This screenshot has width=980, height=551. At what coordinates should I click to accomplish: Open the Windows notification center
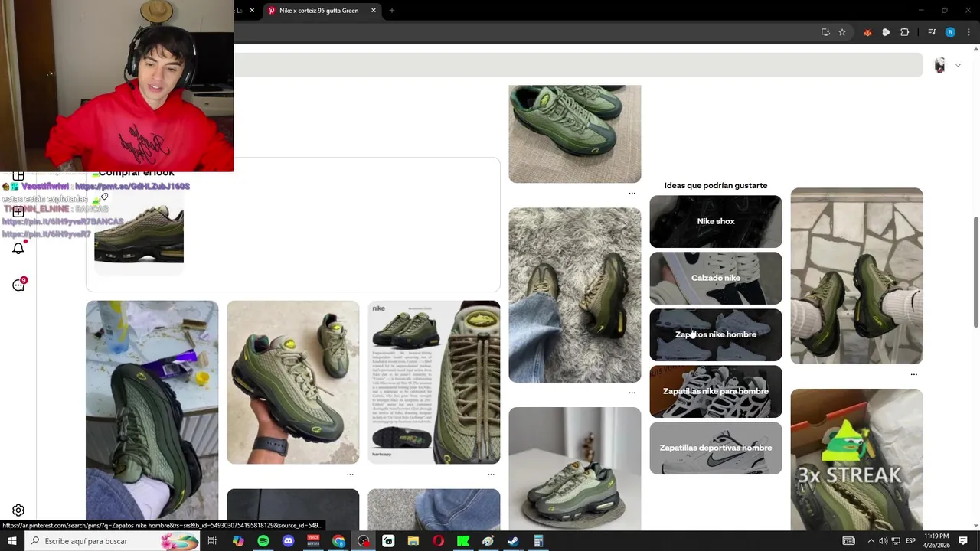pos(963,541)
